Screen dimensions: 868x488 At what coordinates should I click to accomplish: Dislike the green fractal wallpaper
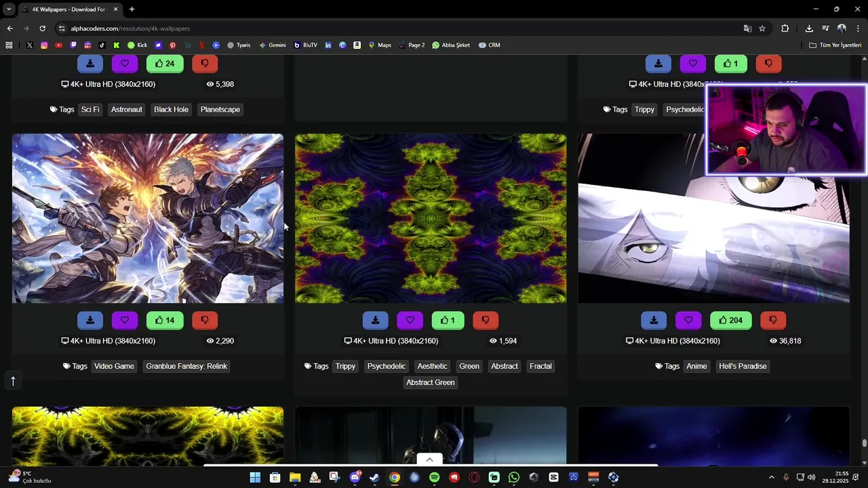point(486,320)
